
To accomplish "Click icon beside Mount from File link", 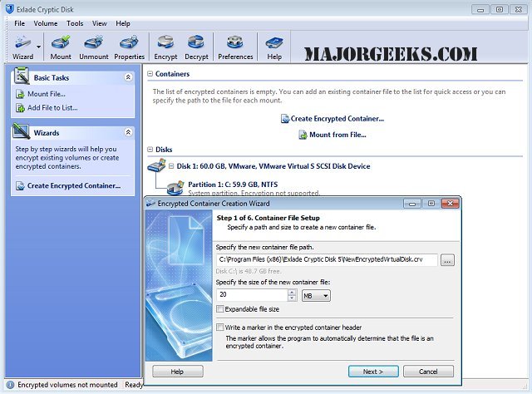I will click(x=303, y=135).
